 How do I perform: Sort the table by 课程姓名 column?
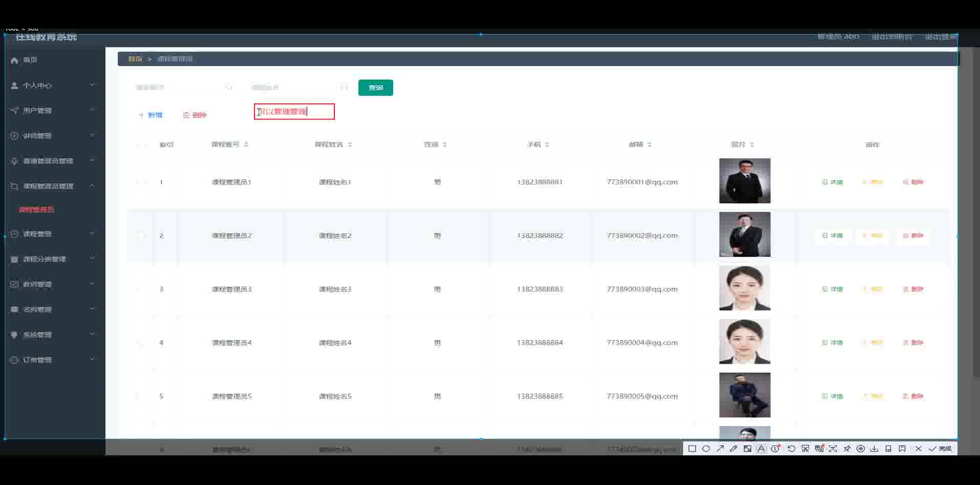click(350, 145)
